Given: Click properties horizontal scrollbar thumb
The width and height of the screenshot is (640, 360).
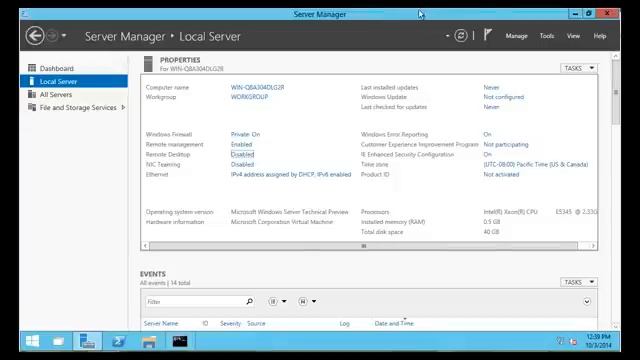Looking at the screenshot, I should (363, 246).
